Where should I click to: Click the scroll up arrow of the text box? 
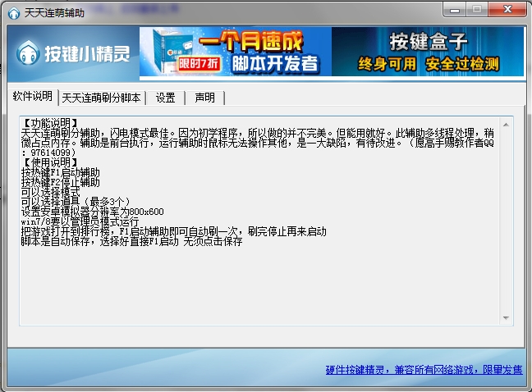click(x=506, y=125)
